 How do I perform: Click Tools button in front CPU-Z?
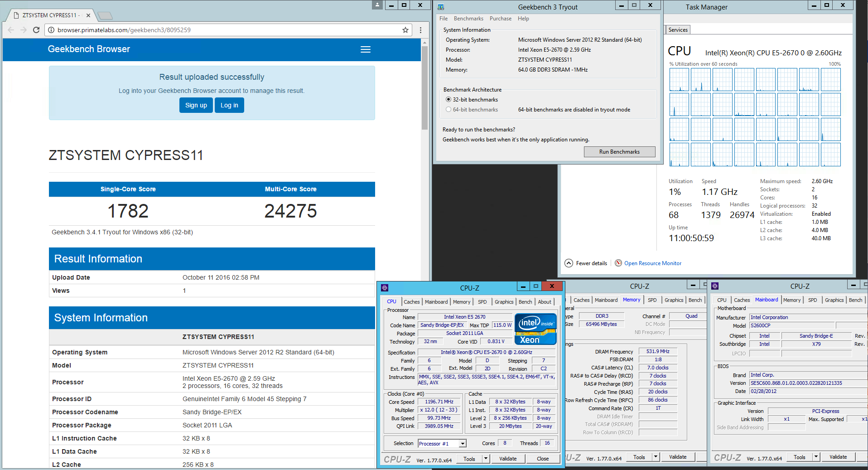pos(469,459)
